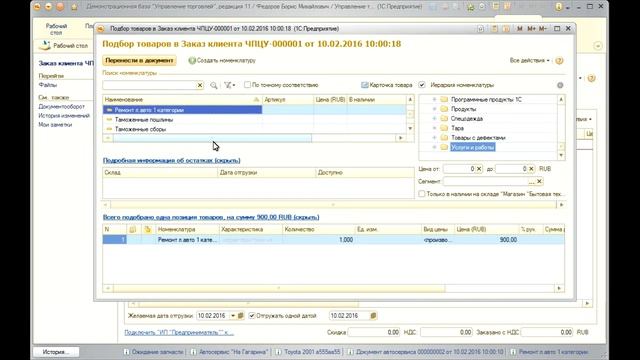640x360 pixels.
Task: Open help question-mark icon in dialog
Action: pos(559,61)
